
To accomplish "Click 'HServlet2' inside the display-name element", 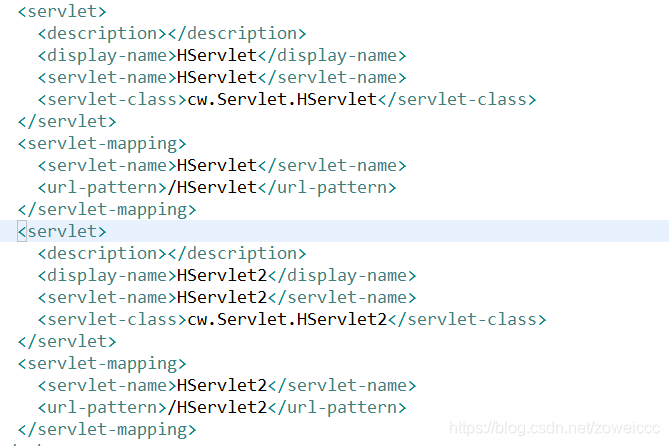I will click(222, 275).
